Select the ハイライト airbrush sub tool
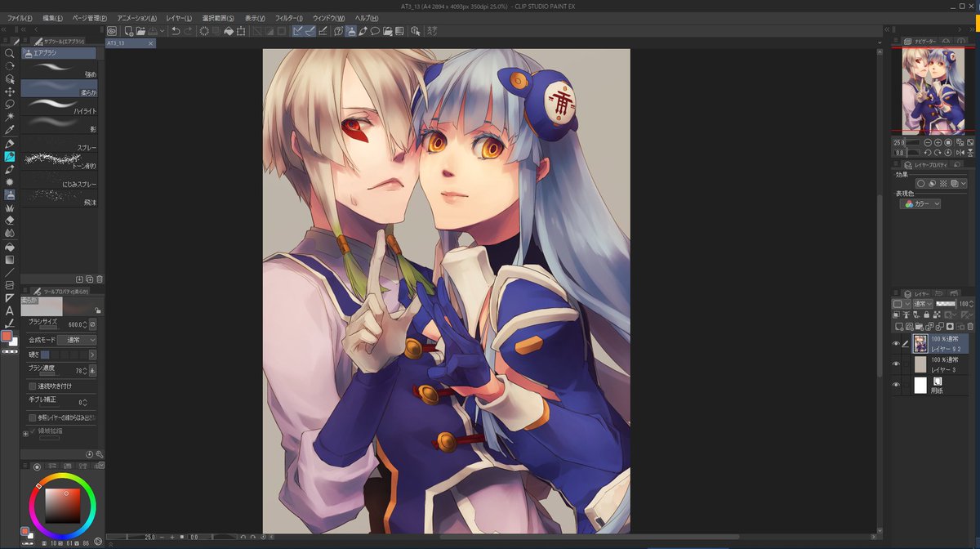Image resolution: width=980 pixels, height=549 pixels. pos(59,106)
